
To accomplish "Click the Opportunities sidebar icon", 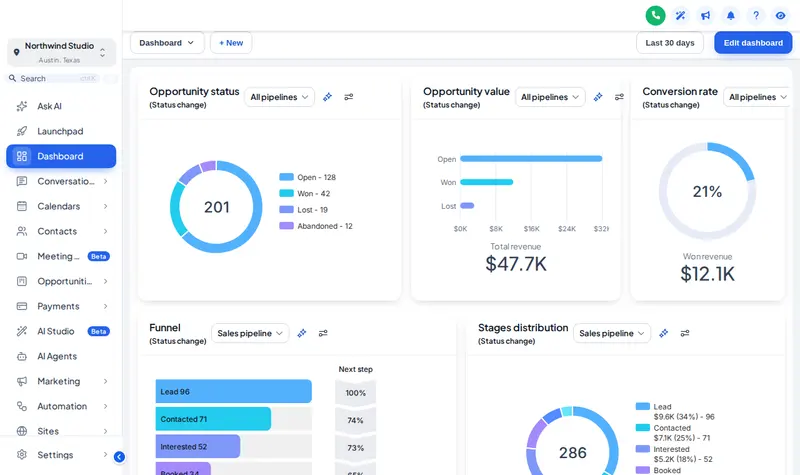I will 21,281.
